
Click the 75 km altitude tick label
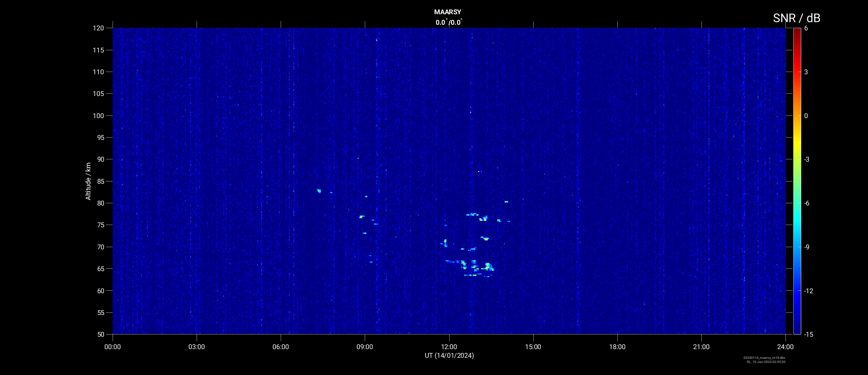click(x=100, y=225)
